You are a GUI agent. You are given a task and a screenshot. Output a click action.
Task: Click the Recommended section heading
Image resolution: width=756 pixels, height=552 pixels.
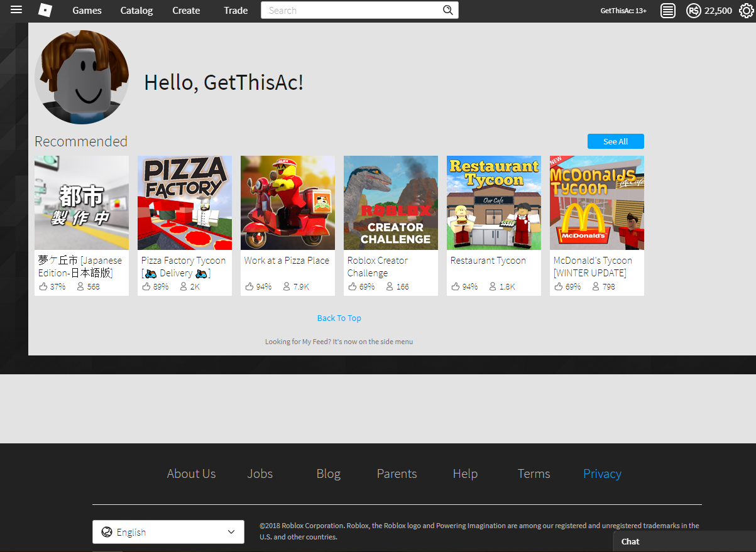click(81, 141)
